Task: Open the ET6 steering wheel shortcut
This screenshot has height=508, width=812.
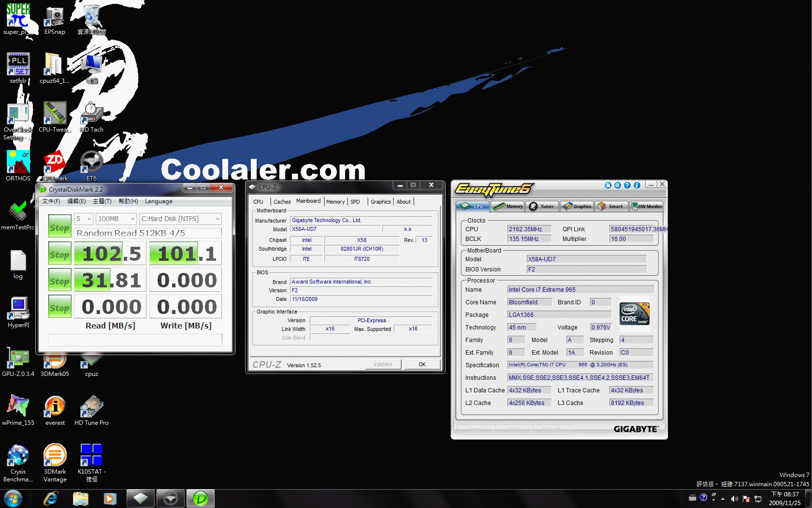Action: [92, 165]
